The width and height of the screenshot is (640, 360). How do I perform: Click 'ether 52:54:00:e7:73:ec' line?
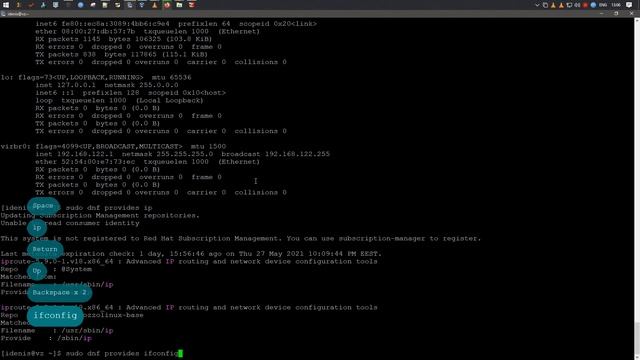[x=147, y=162]
